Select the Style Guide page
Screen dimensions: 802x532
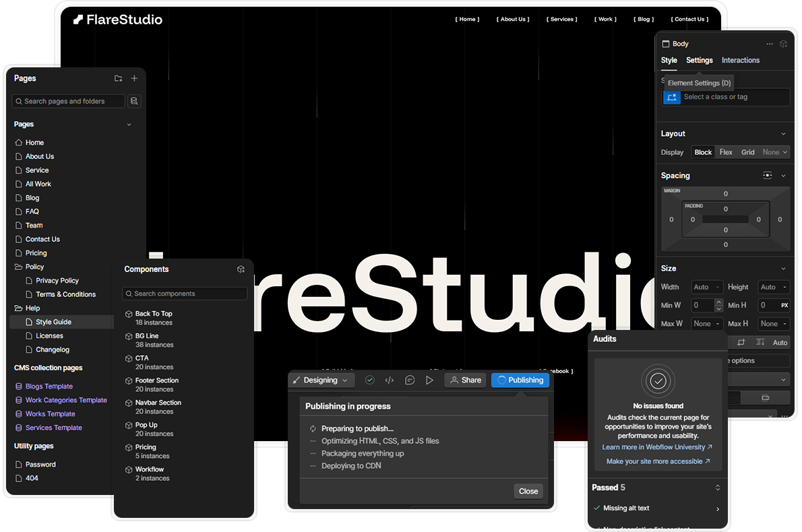(61, 322)
